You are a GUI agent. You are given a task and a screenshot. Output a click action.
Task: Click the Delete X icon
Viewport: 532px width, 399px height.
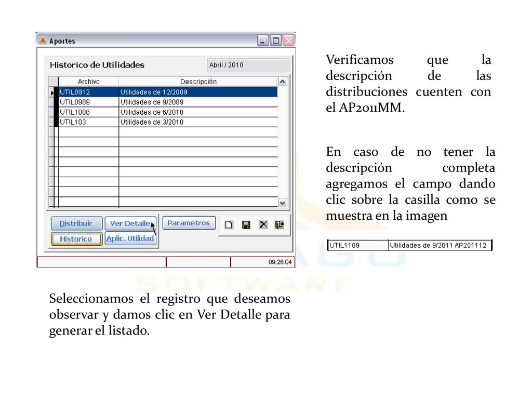pos(263,224)
